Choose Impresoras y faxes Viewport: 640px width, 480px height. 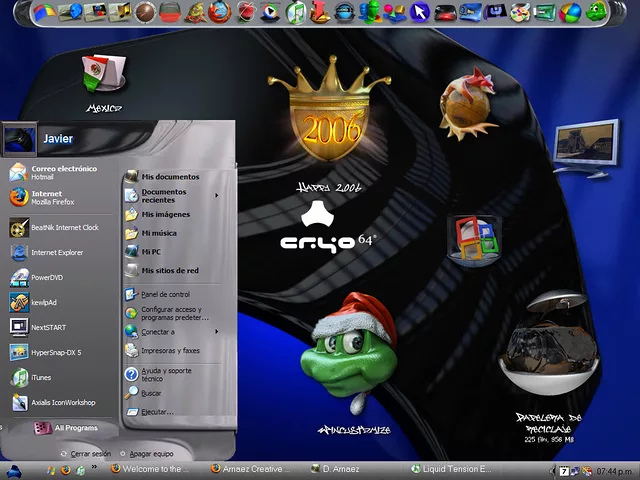168,351
